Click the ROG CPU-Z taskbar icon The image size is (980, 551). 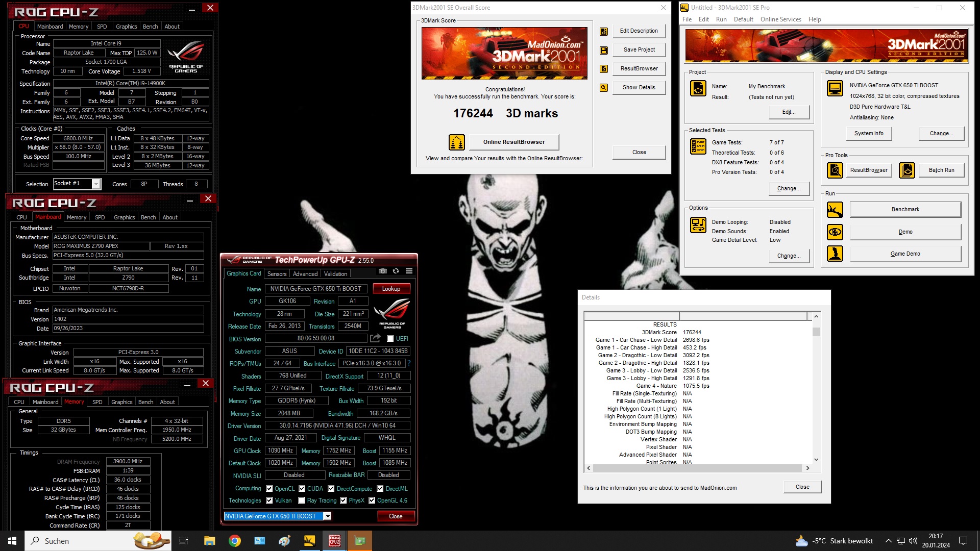pyautogui.click(x=335, y=541)
